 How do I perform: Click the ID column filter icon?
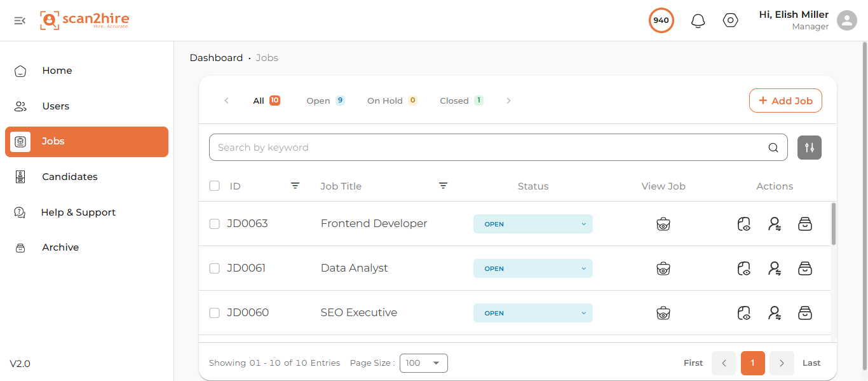coord(295,186)
